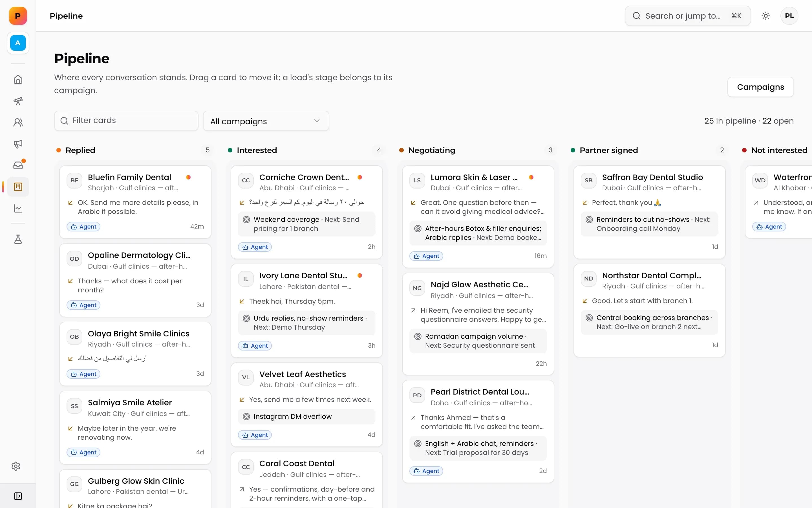
Task: Click Central booking across branches note
Action: (x=649, y=322)
